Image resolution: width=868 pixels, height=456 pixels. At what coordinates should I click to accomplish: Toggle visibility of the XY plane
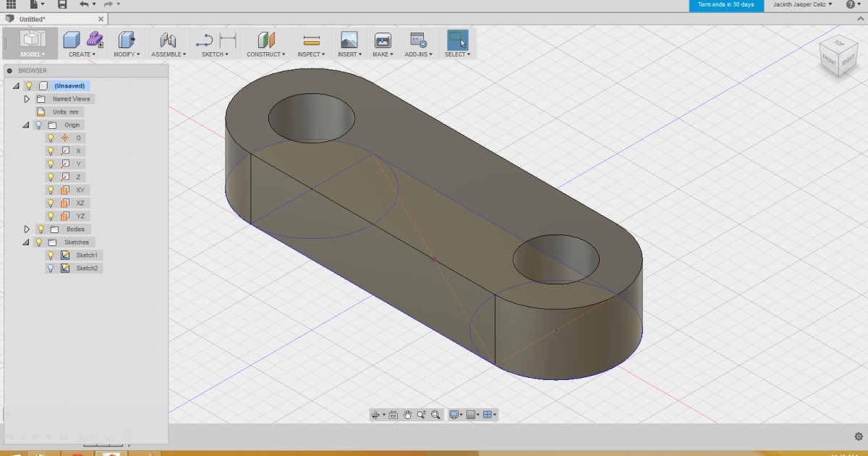click(51, 190)
